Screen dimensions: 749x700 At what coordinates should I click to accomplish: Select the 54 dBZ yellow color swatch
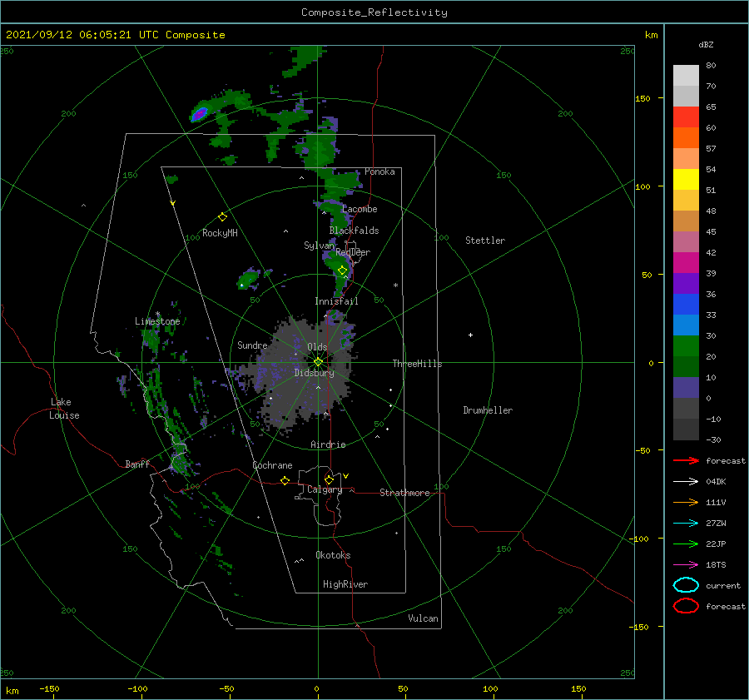click(x=686, y=179)
